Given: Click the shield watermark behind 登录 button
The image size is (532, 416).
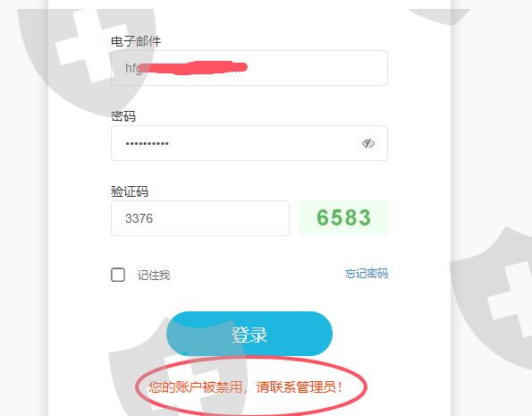Looking at the screenshot, I should coord(178,369).
